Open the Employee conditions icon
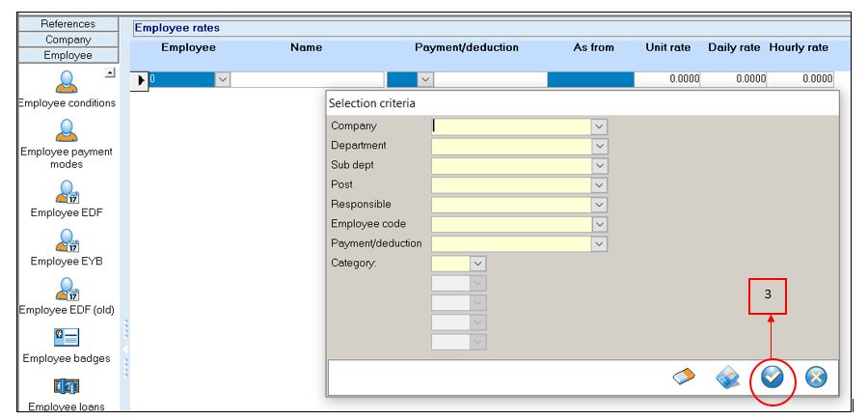Image resolution: width=868 pixels, height=420 pixels. coord(67,83)
